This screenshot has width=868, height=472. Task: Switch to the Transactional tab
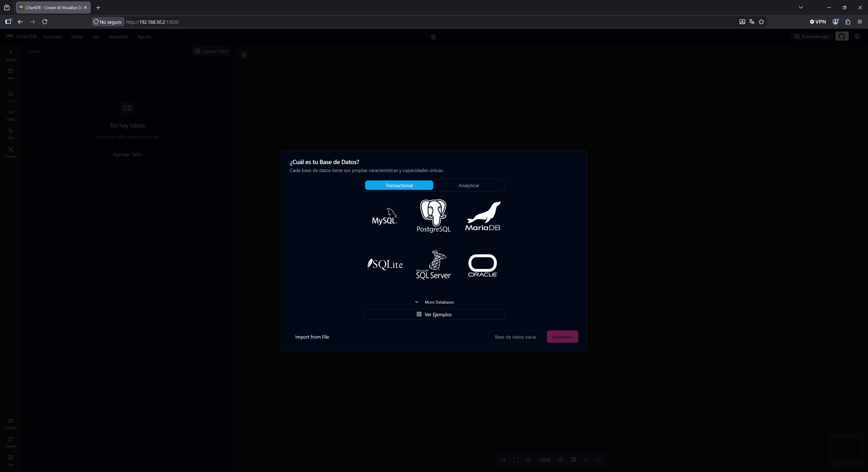click(399, 185)
